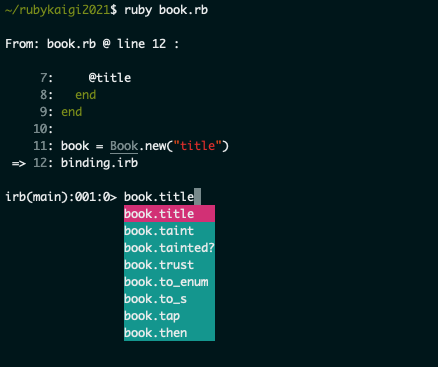Click the line number 11:
The image size is (438, 367).
43,146
